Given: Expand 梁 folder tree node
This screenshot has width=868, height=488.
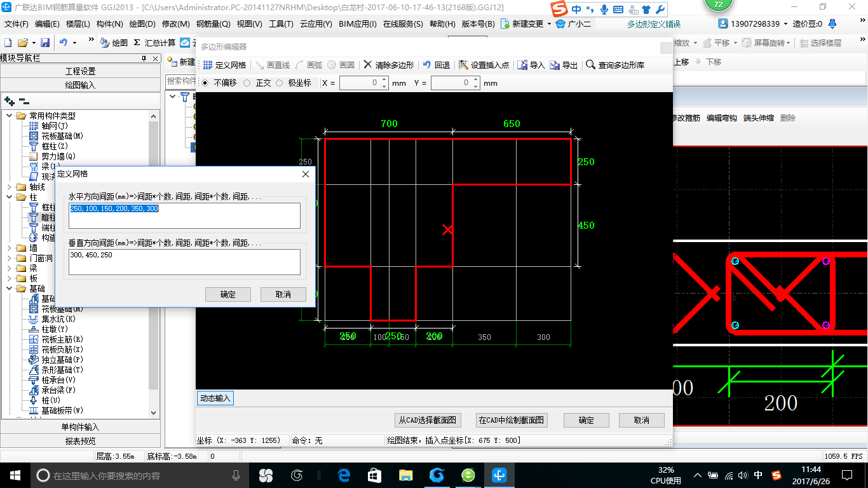Looking at the screenshot, I should [10, 268].
